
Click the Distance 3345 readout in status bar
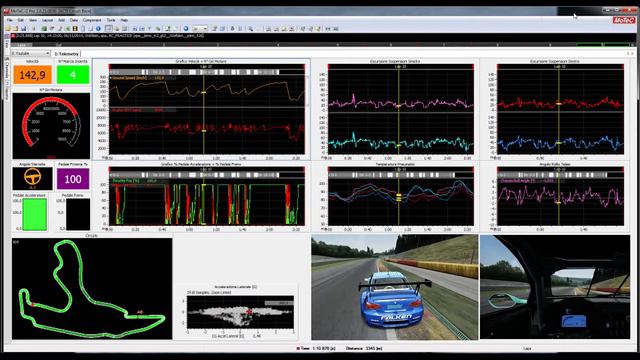coord(364,349)
